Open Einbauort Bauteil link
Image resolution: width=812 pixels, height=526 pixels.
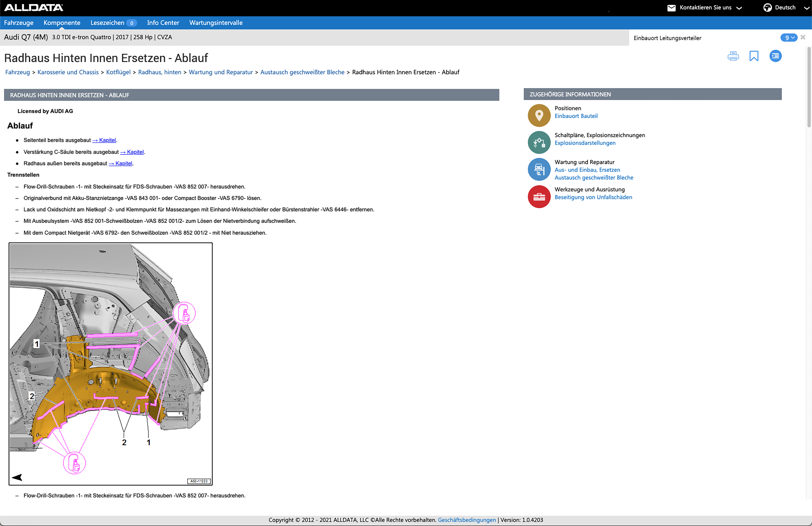(576, 116)
